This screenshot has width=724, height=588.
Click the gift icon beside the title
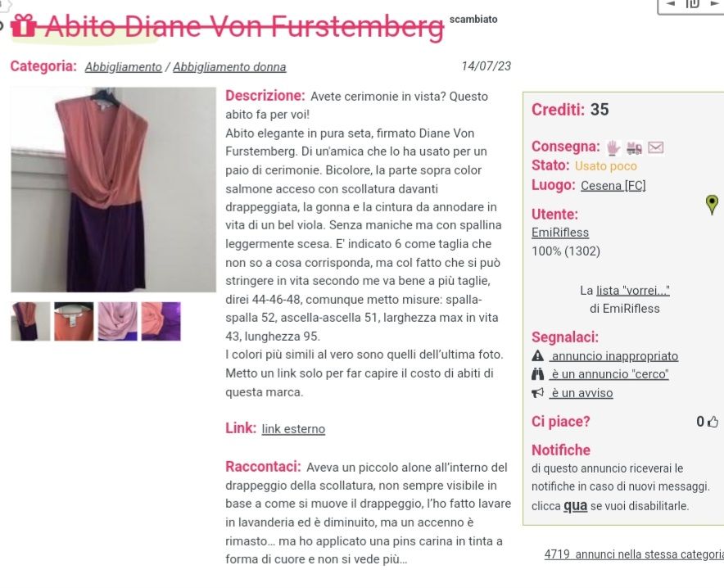click(23, 26)
